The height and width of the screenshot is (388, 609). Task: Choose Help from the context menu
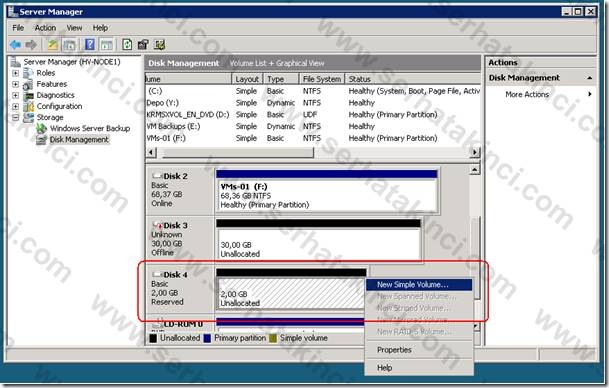tap(418, 368)
